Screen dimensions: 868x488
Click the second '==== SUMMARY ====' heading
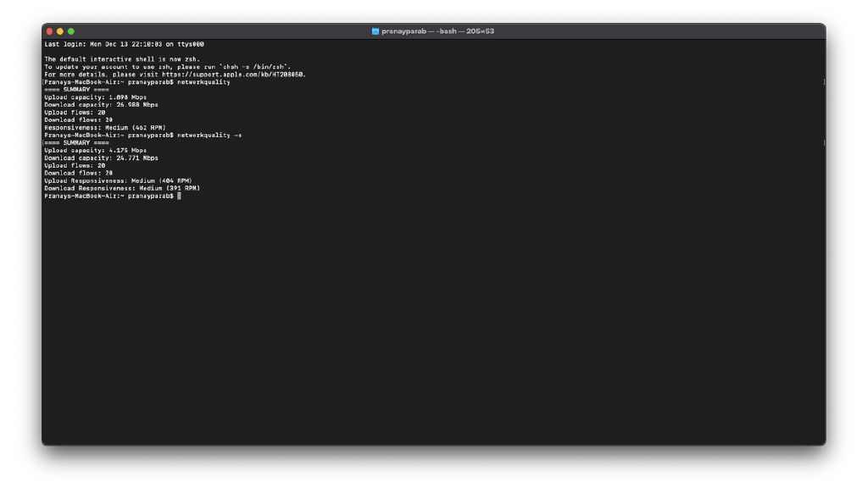click(x=76, y=142)
